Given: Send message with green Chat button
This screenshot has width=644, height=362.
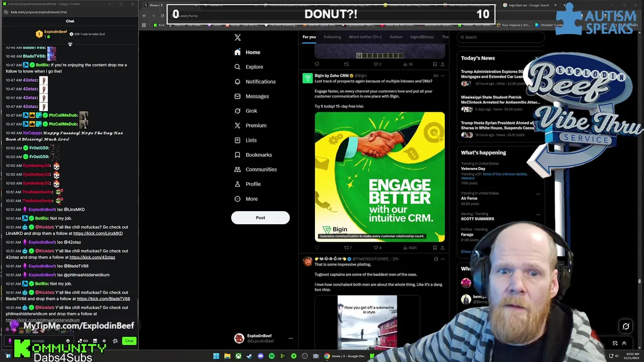Looking at the screenshot, I should point(129,341).
